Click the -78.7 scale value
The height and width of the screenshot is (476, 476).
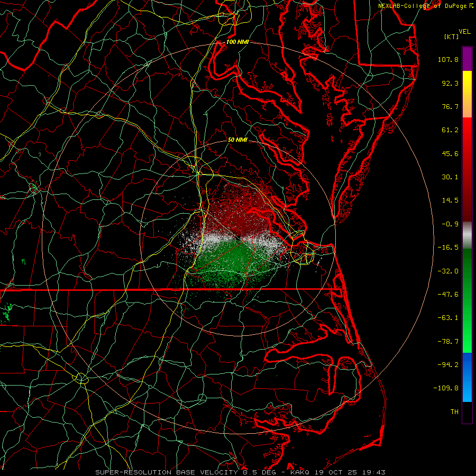coord(448,342)
